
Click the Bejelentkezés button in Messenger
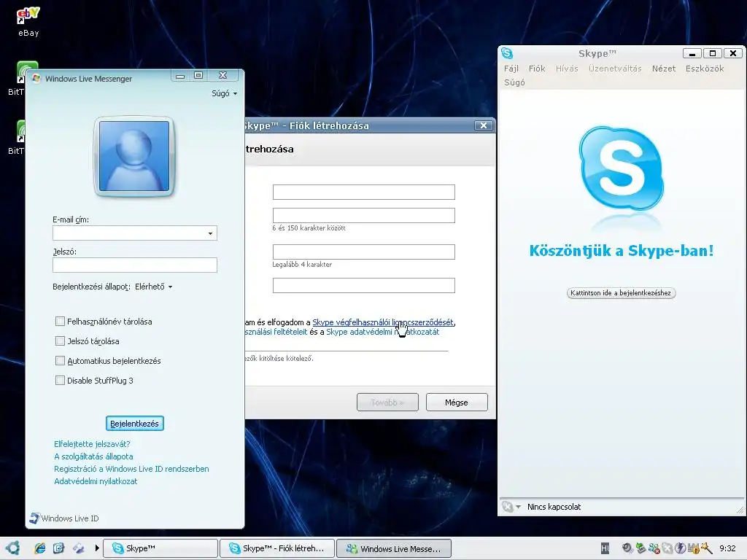[x=134, y=424]
